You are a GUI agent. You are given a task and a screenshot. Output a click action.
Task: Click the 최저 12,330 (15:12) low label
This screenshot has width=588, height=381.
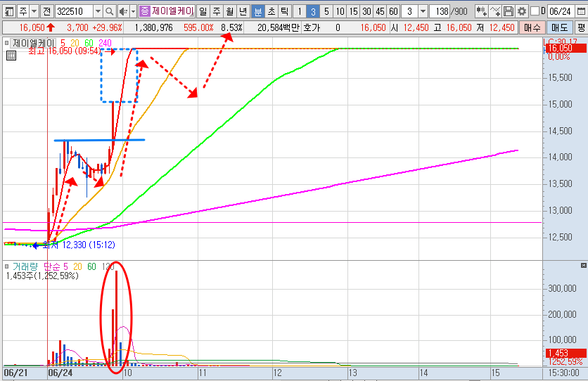[79, 245]
